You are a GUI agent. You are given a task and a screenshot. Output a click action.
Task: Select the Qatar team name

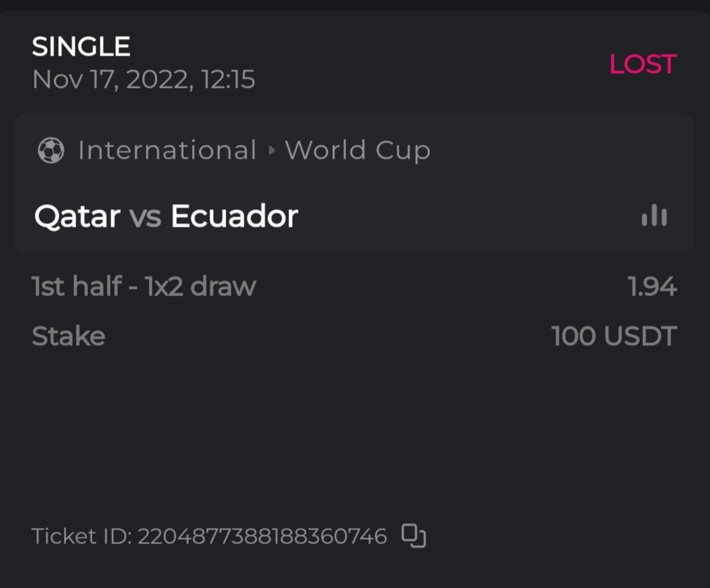point(77,216)
